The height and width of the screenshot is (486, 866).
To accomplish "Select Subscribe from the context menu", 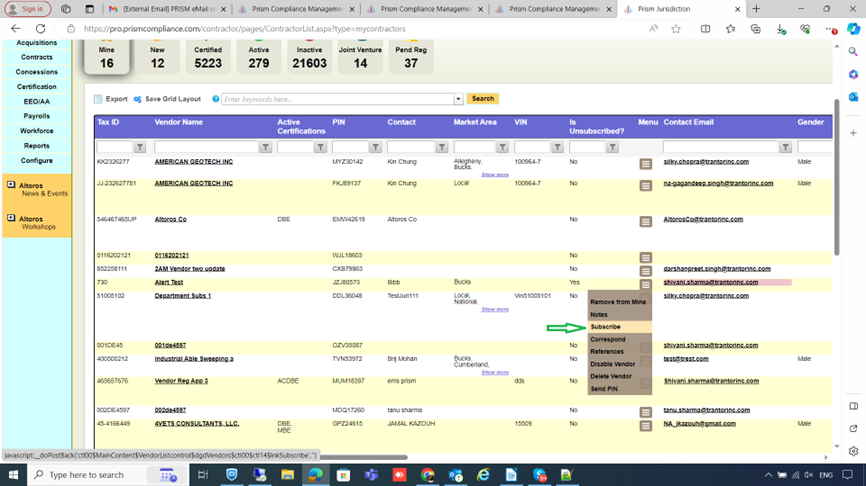I will (x=605, y=327).
